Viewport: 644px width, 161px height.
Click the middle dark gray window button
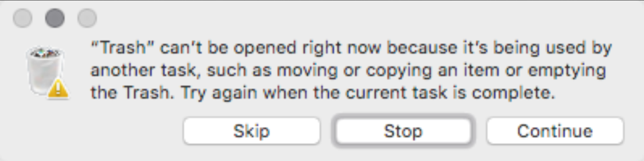pos(55,18)
